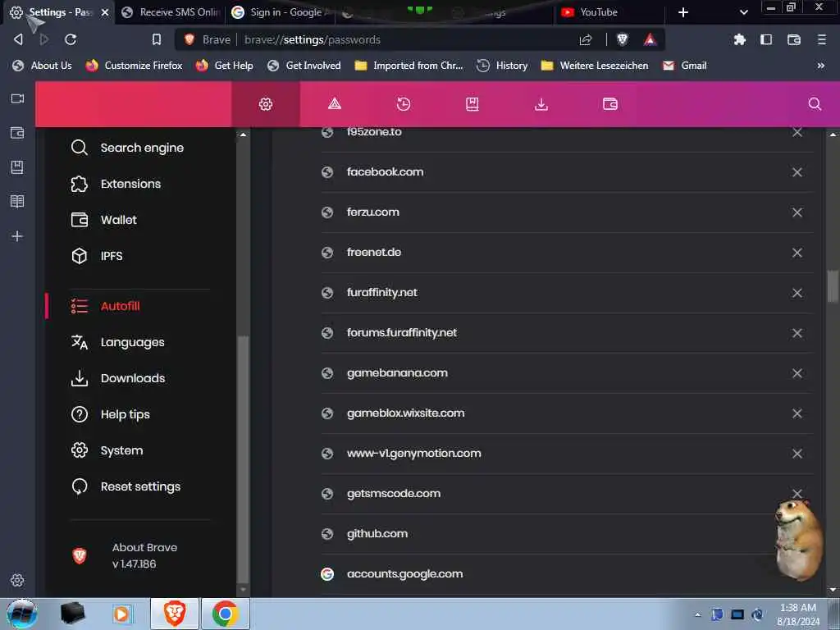
Task: Open Reset settings section
Action: pos(126,486)
